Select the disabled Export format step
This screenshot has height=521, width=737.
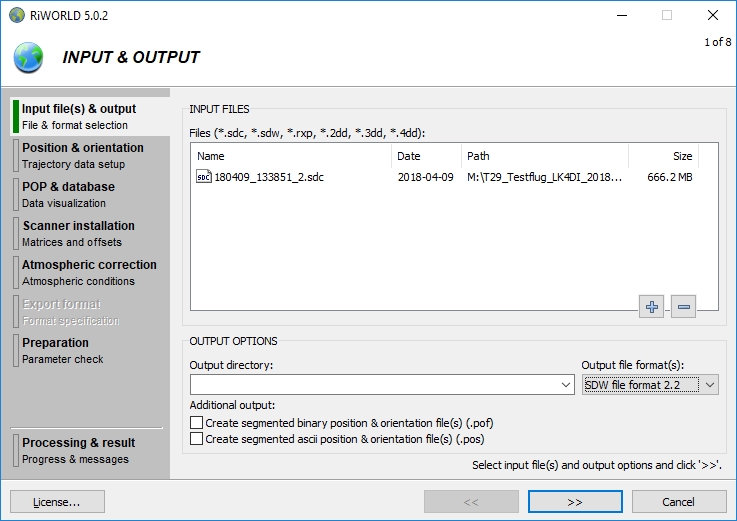pyautogui.click(x=89, y=311)
